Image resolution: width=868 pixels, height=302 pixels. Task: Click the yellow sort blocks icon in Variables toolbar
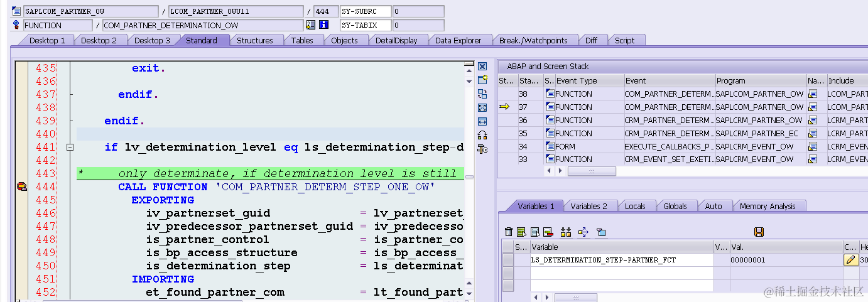[x=566, y=232]
